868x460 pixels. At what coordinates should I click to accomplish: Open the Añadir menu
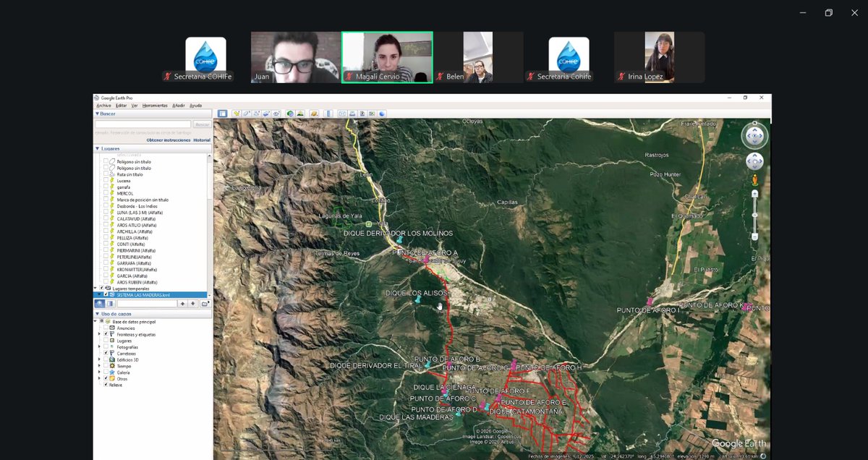(179, 106)
